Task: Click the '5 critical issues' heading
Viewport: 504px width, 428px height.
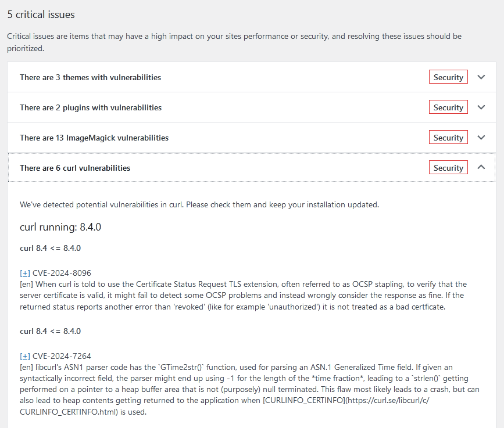Action: coord(41,14)
